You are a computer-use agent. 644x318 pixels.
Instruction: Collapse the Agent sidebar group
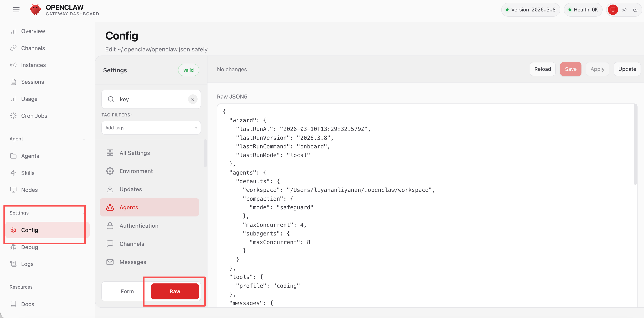[84, 139]
